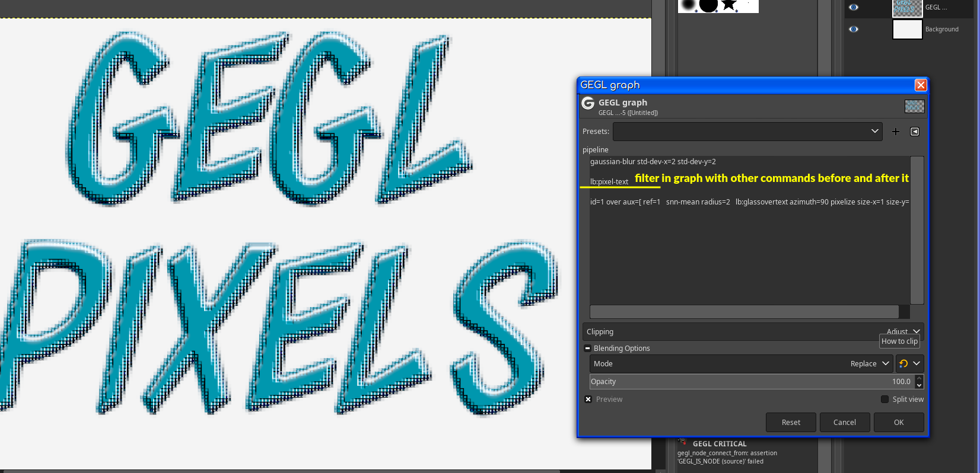Select the Background layer thumbnail
This screenshot has height=473, width=980.
[x=908, y=29]
